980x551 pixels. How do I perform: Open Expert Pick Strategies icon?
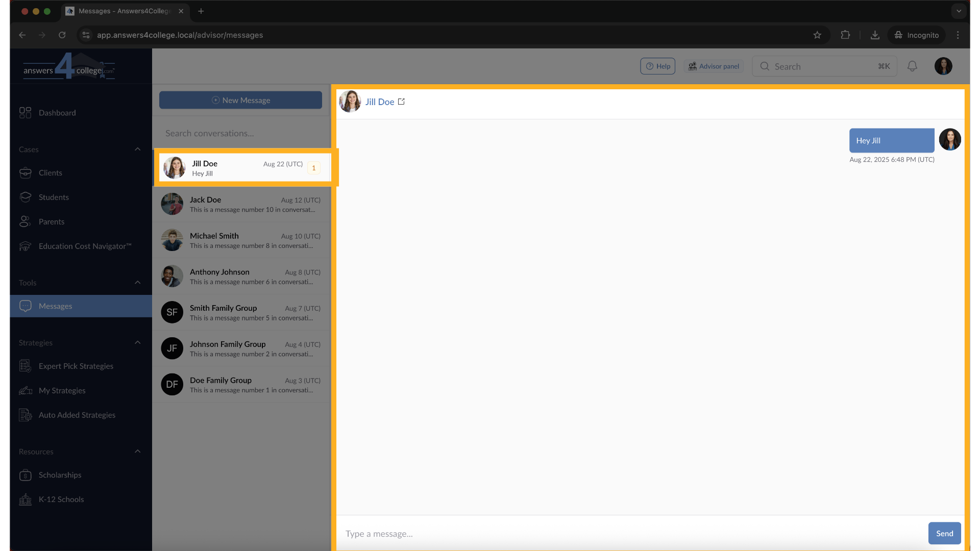25,366
